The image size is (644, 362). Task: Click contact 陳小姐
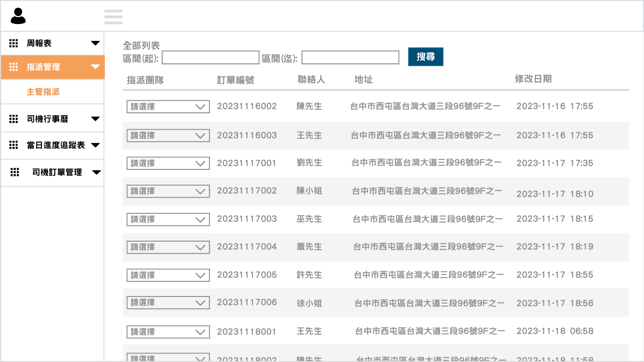tap(309, 191)
